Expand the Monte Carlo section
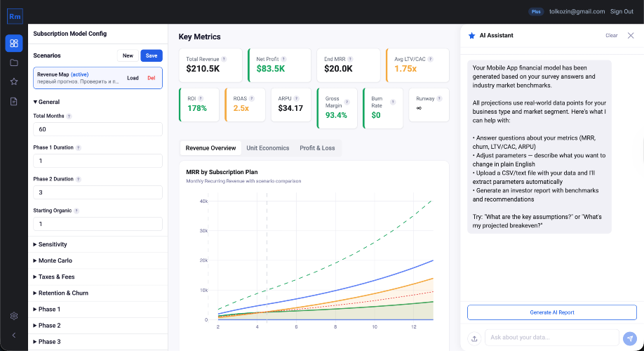The height and width of the screenshot is (351, 644). tap(53, 260)
